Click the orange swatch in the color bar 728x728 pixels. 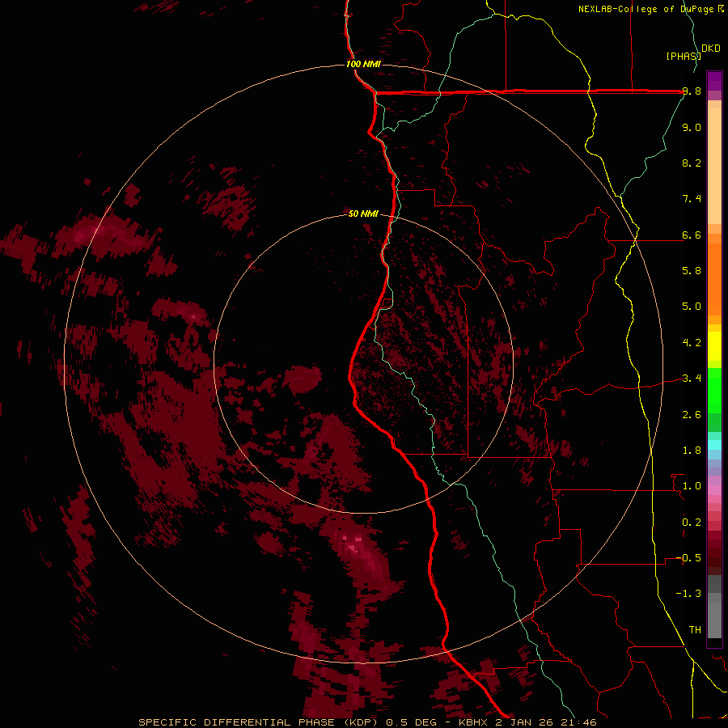coord(714,278)
